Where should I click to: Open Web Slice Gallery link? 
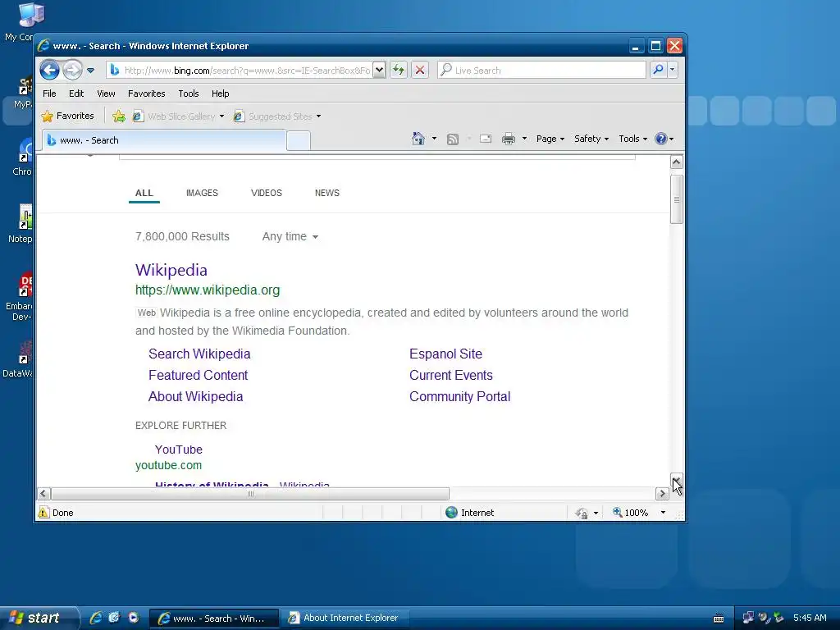174,116
